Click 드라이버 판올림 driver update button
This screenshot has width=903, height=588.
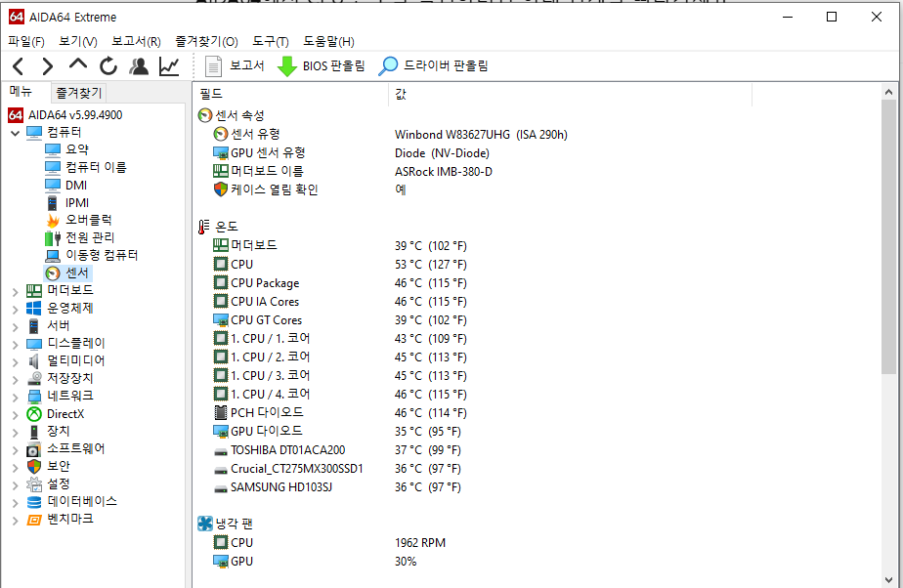pyautogui.click(x=433, y=66)
